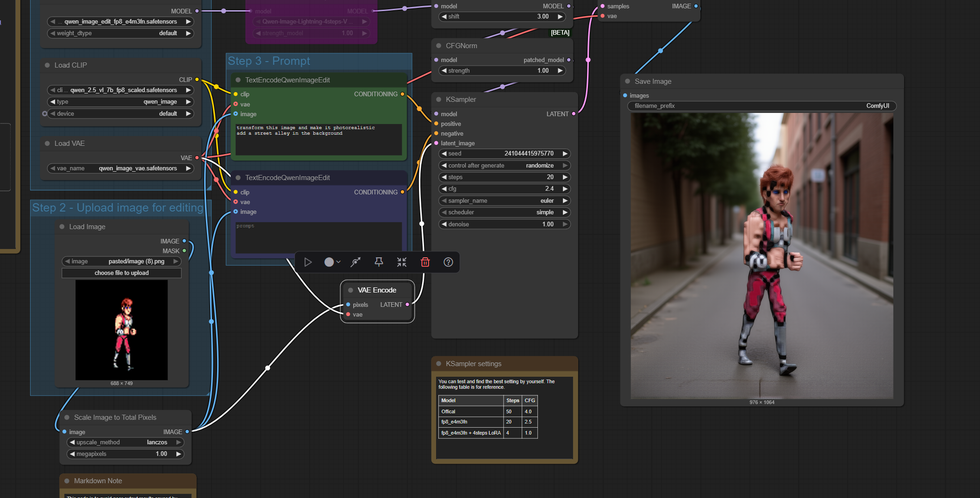Screen dimensions: 980x498
Task: Increase cfg using its right arrow
Action: click(x=565, y=189)
